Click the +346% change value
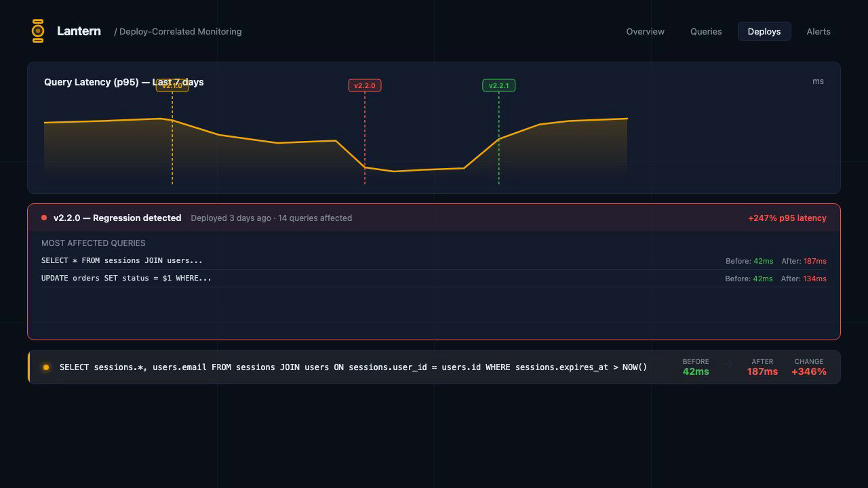Image resolution: width=868 pixels, height=488 pixels. click(x=808, y=371)
